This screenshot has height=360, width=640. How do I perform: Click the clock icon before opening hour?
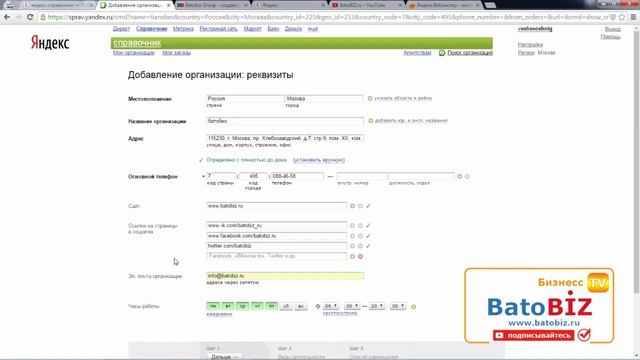318,306
